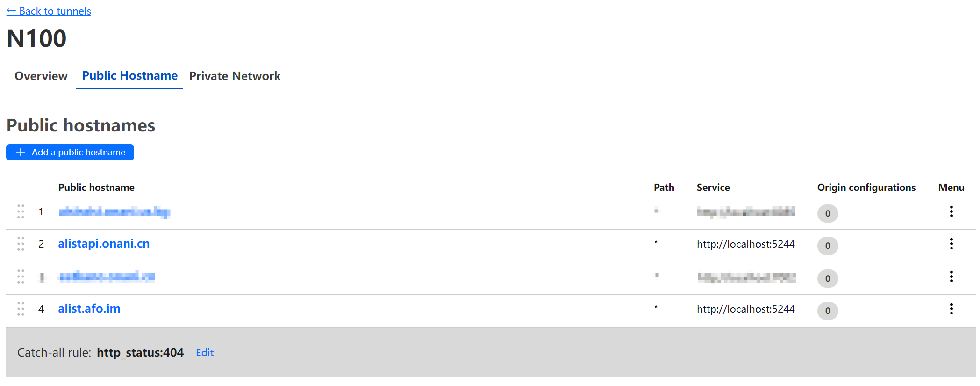Click origin configurations badge for alist.afo.im
This screenshot has width=980, height=386.
(x=827, y=311)
